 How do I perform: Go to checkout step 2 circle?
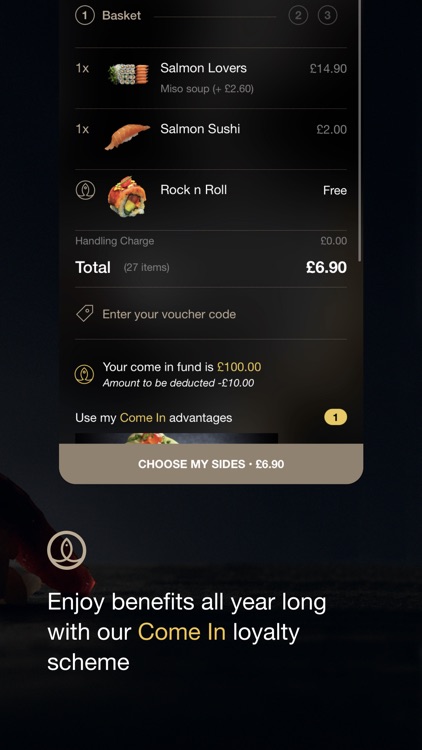tap(298, 15)
